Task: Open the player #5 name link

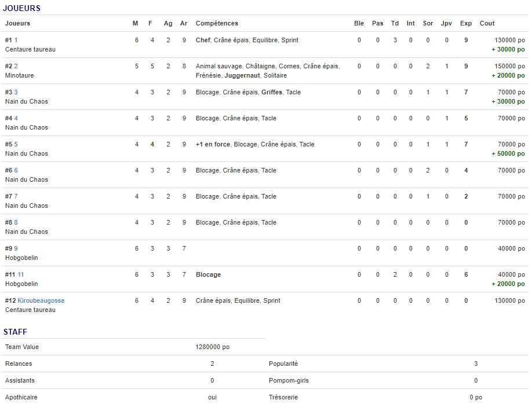Action: (x=16, y=144)
